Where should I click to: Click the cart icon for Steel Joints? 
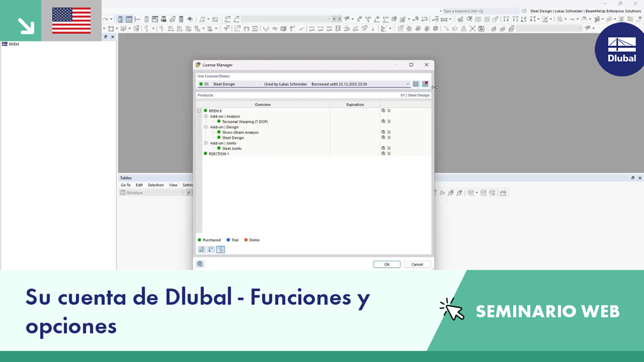coord(389,148)
